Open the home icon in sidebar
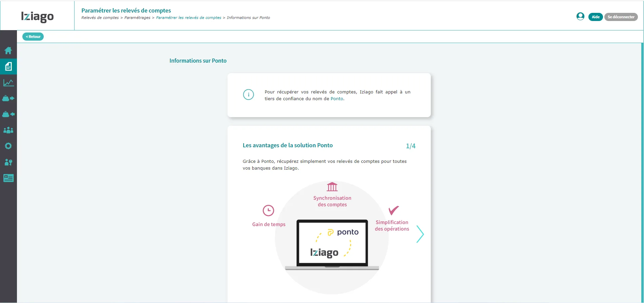 (8, 50)
